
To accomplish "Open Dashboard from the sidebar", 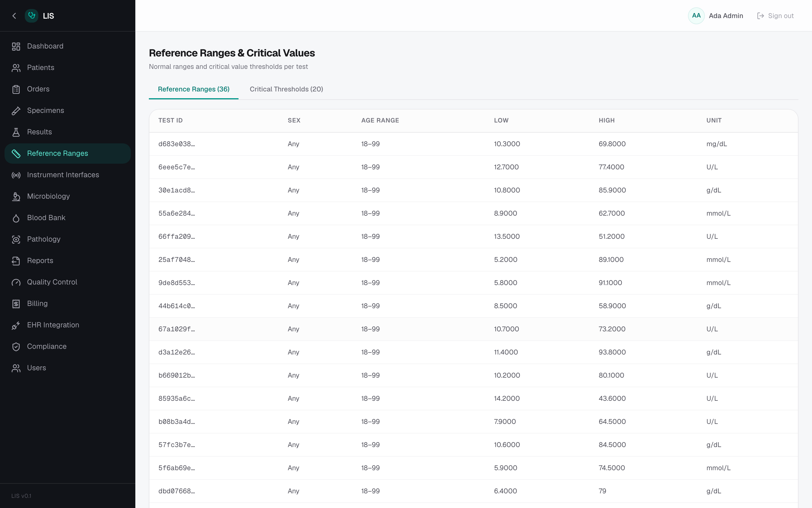I will pyautogui.click(x=67, y=46).
